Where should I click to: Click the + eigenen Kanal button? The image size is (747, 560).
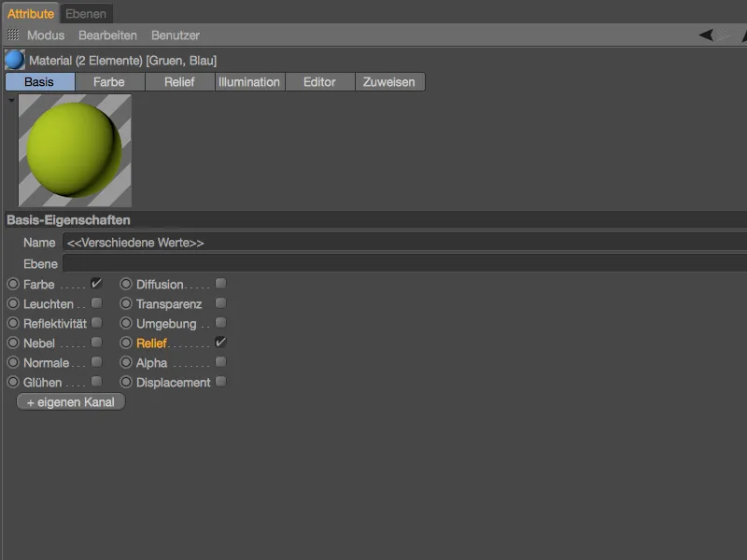(71, 402)
